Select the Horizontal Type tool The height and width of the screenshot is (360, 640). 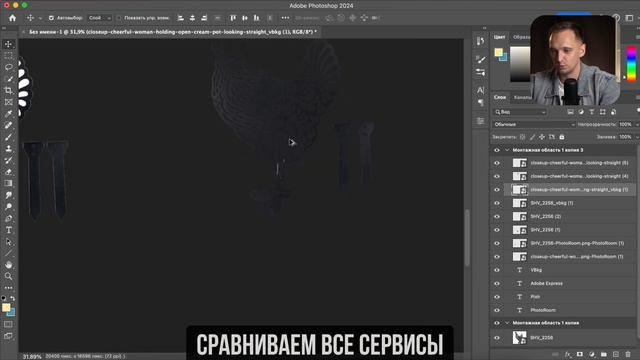[x=9, y=230]
